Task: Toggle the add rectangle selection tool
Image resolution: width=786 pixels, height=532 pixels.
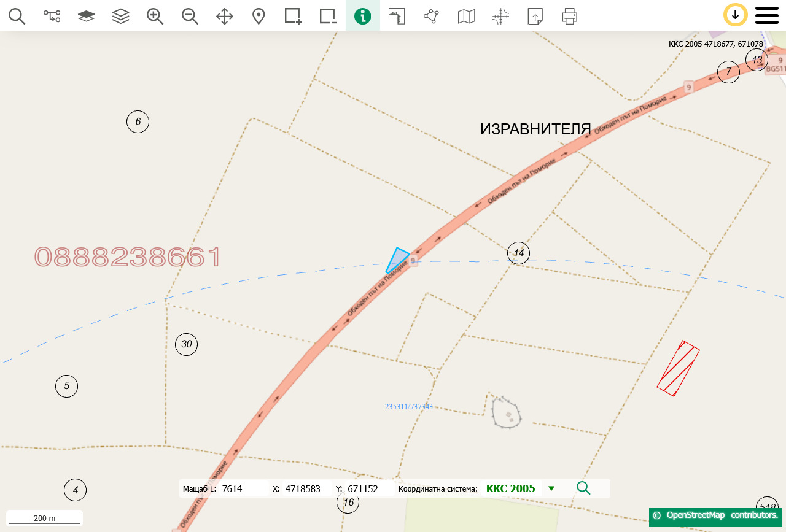Action: pos(293,16)
